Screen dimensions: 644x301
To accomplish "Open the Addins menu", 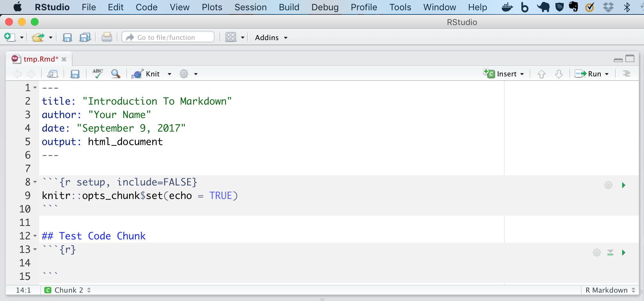I will point(271,38).
